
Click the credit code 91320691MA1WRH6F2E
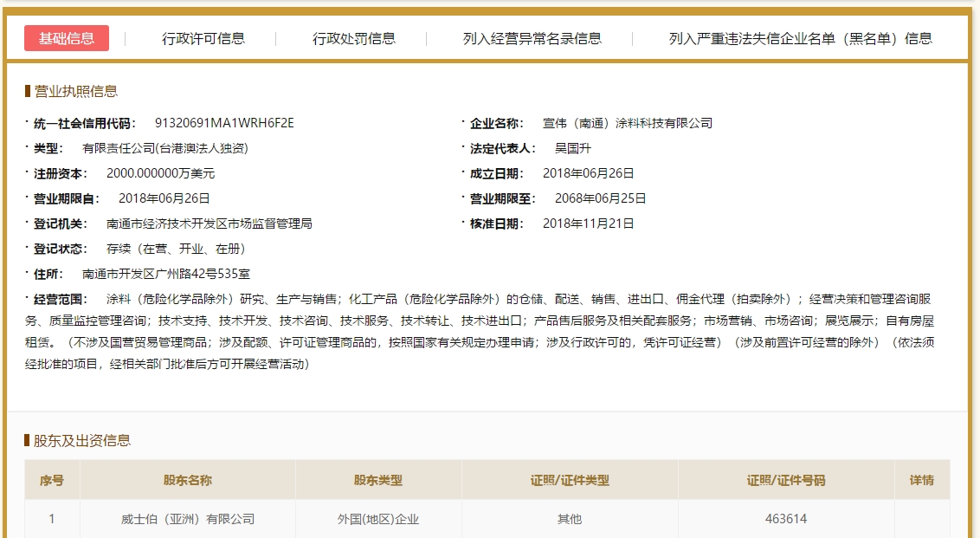pyautogui.click(x=224, y=123)
